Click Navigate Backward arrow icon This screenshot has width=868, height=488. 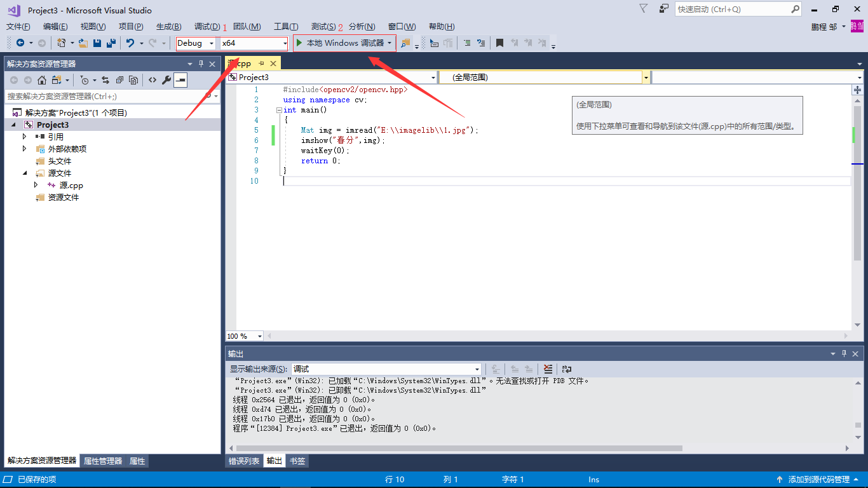pos(22,43)
